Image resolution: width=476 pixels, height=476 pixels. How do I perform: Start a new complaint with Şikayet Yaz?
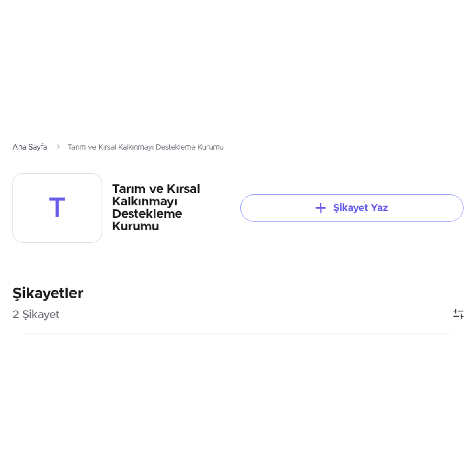pos(352,208)
